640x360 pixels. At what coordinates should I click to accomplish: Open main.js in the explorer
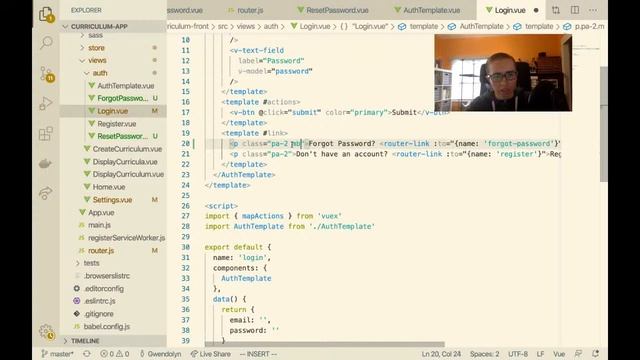100,225
